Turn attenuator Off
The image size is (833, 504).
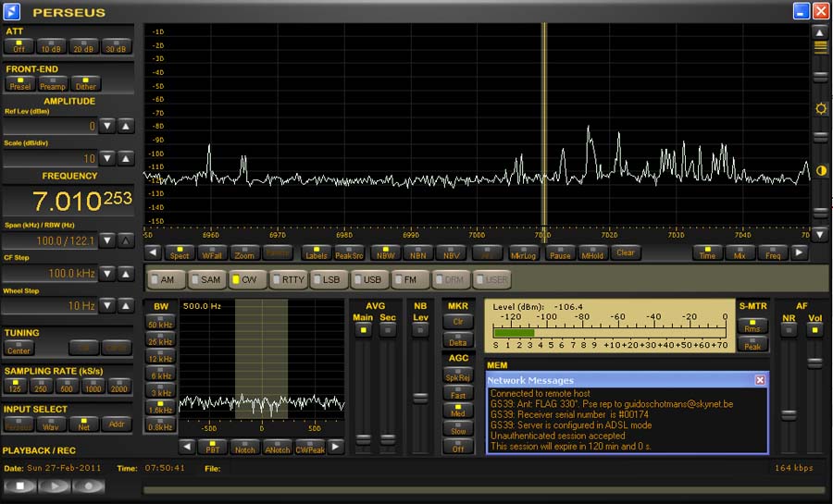(19, 46)
